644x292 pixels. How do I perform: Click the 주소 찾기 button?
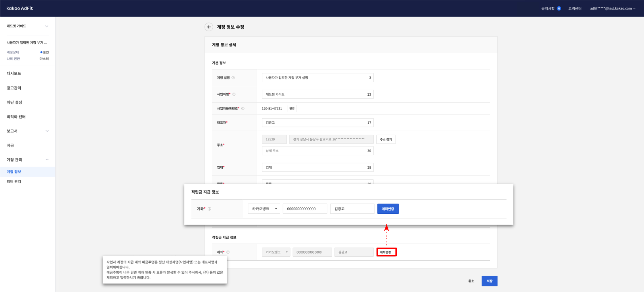(386, 139)
